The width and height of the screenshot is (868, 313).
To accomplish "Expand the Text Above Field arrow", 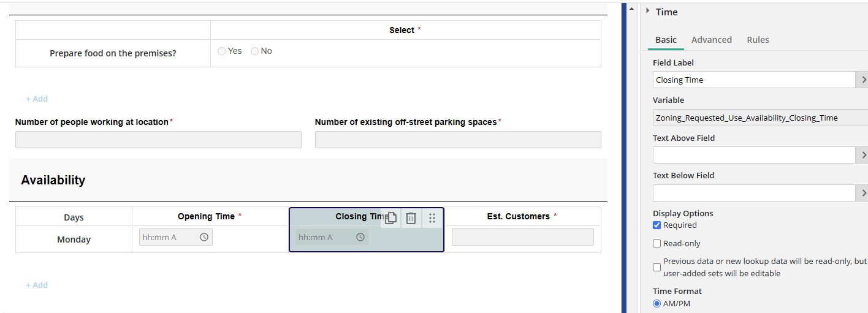I will [x=863, y=155].
